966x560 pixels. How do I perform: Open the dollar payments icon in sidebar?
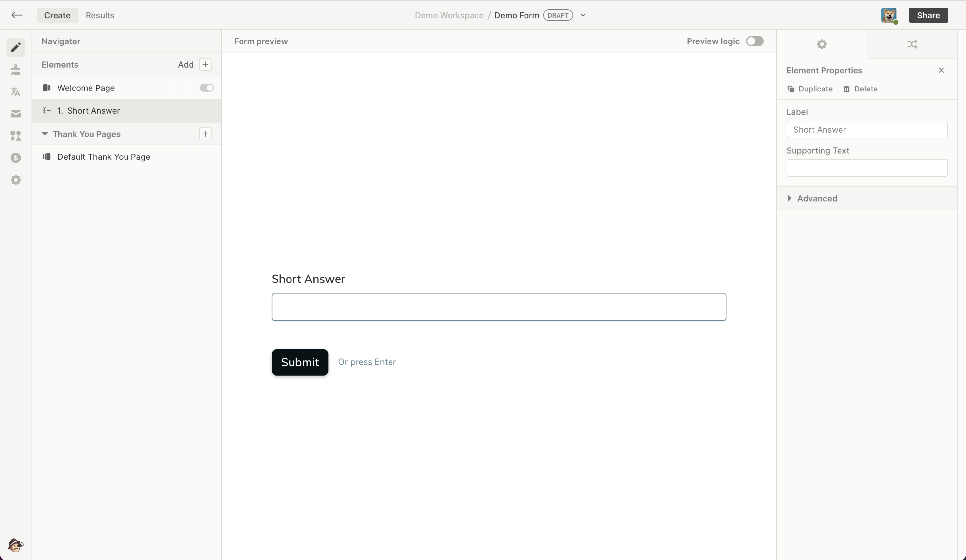click(x=16, y=158)
